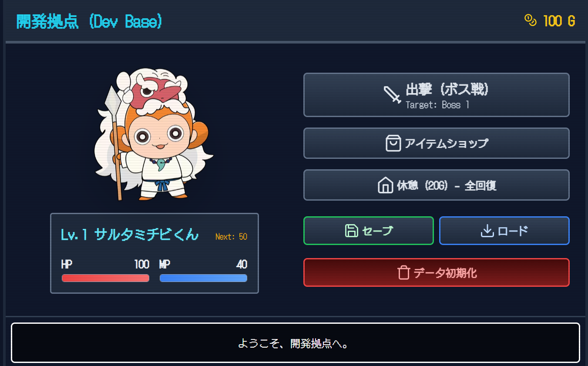Click the trash can icon for data reset
Viewport: 588px width, 366px height.
(403, 272)
